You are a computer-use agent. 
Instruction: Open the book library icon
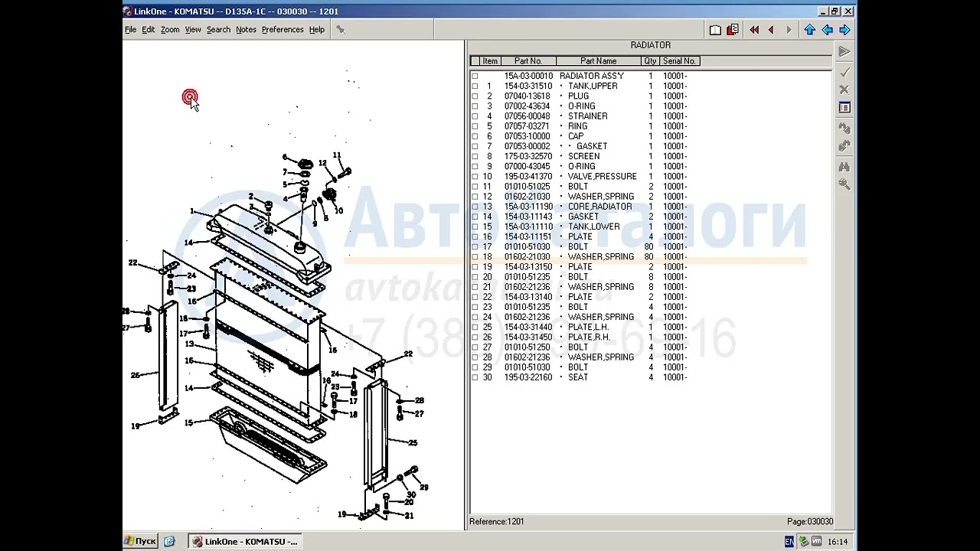pyautogui.click(x=715, y=30)
